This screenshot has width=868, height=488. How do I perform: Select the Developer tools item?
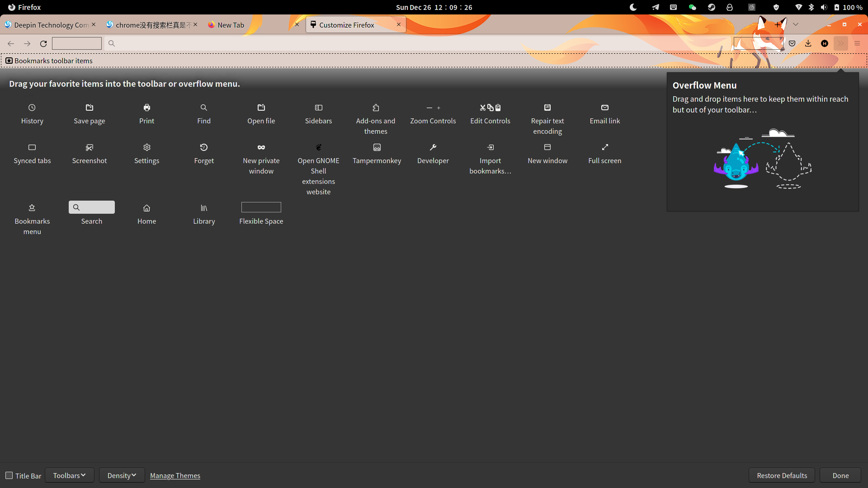point(433,154)
